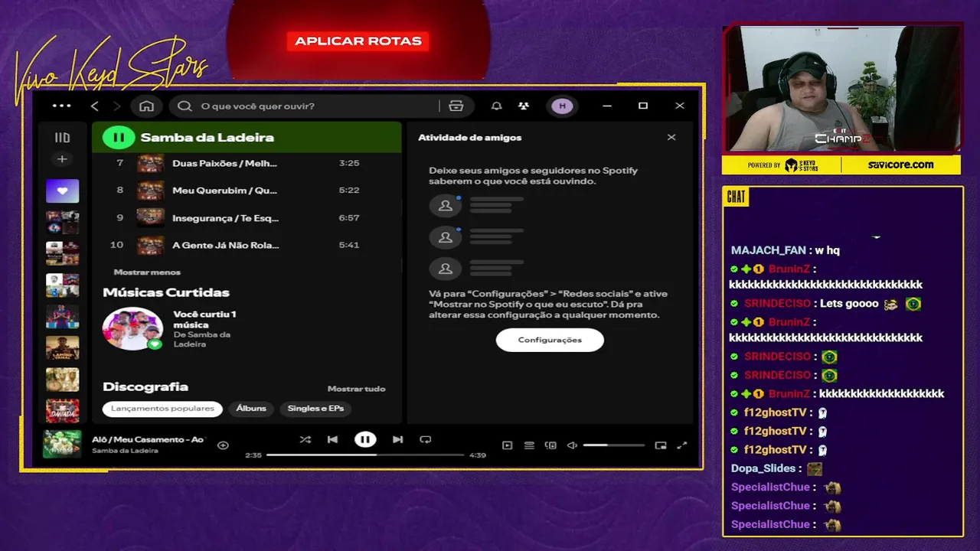Create a new playlist with plus icon
The image size is (980, 551).
pos(62,159)
